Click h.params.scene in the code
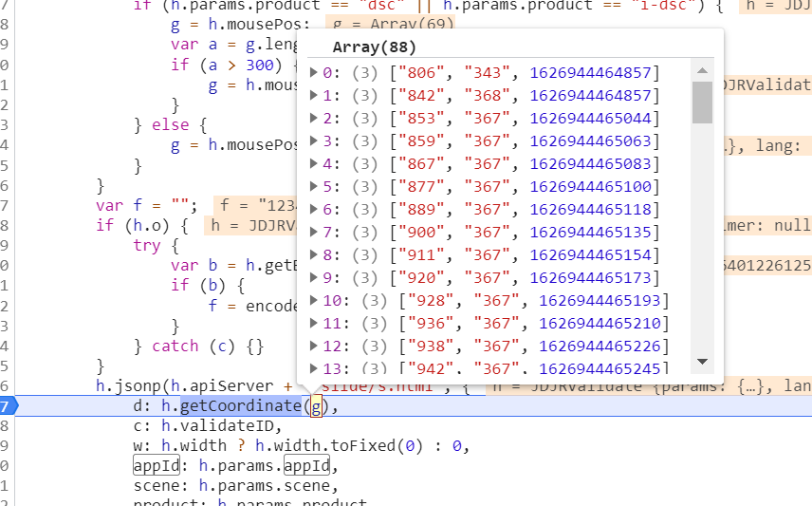The image size is (812, 506). 264,486
